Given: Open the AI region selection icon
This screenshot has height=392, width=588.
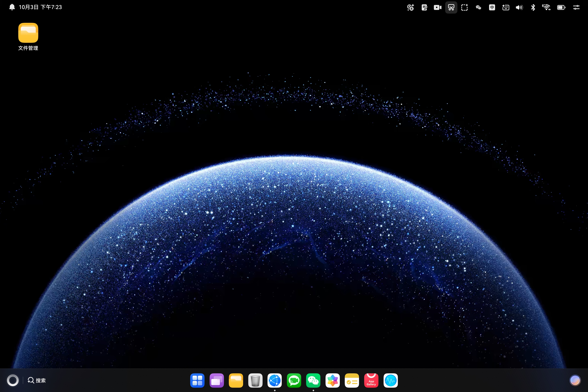Looking at the screenshot, I should pyautogui.click(x=465, y=8).
